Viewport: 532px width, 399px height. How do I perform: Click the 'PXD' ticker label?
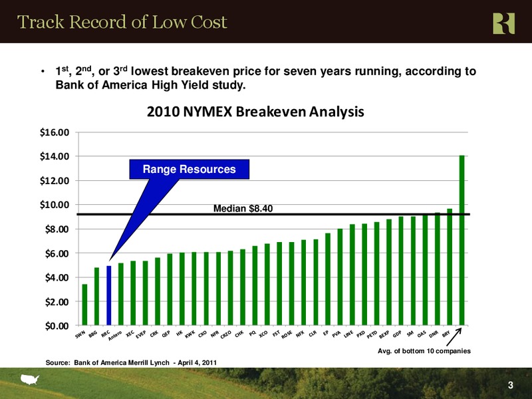[x=360, y=334]
